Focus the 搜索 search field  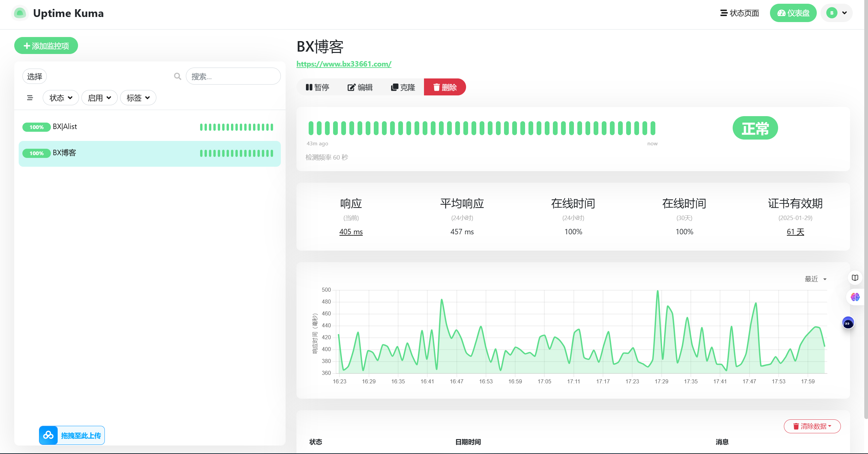(x=233, y=76)
